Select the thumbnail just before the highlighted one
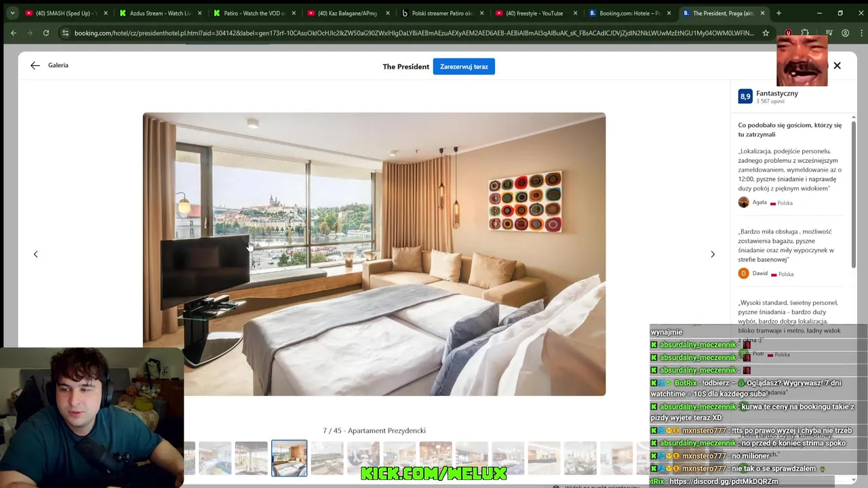868x488 pixels. tap(252, 458)
